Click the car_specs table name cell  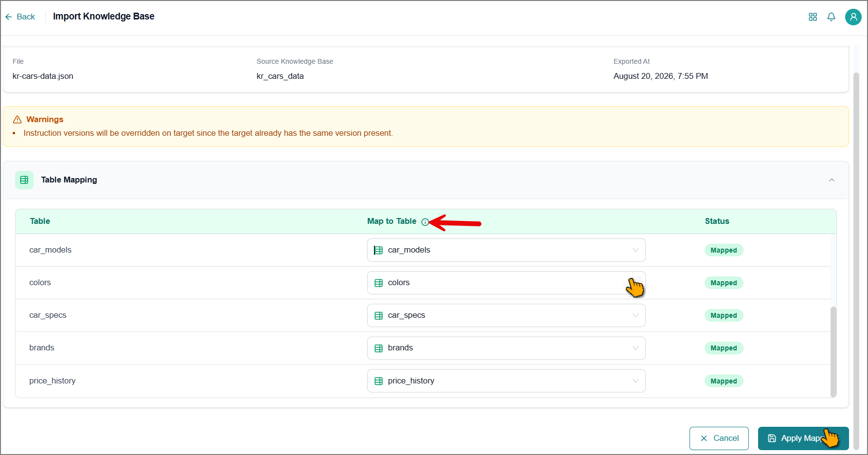coord(48,315)
